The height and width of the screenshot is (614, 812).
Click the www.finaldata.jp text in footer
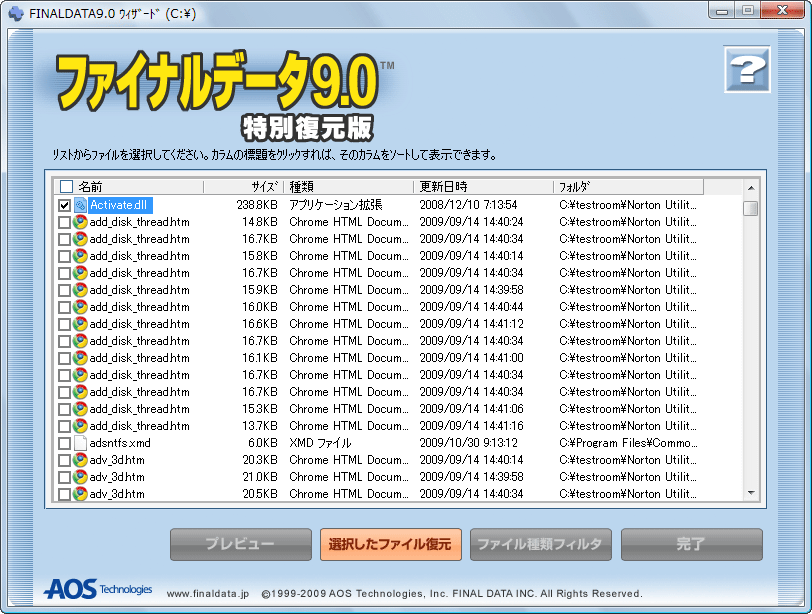pyautogui.click(x=208, y=594)
